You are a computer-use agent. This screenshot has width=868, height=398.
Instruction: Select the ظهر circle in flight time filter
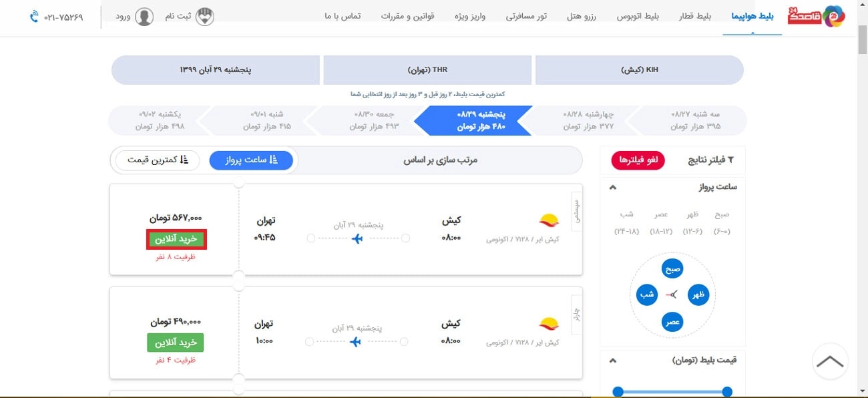tap(698, 294)
